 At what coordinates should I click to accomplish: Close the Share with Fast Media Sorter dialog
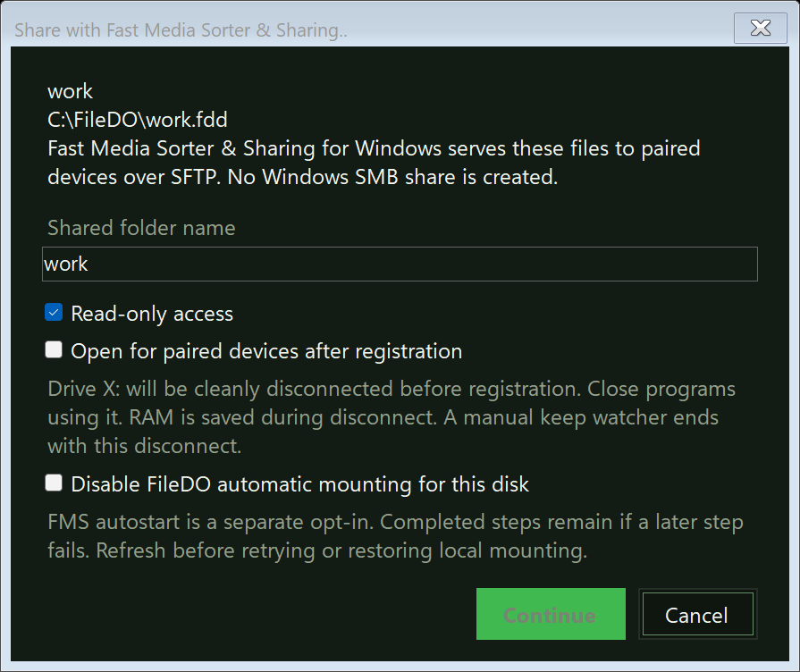760,28
